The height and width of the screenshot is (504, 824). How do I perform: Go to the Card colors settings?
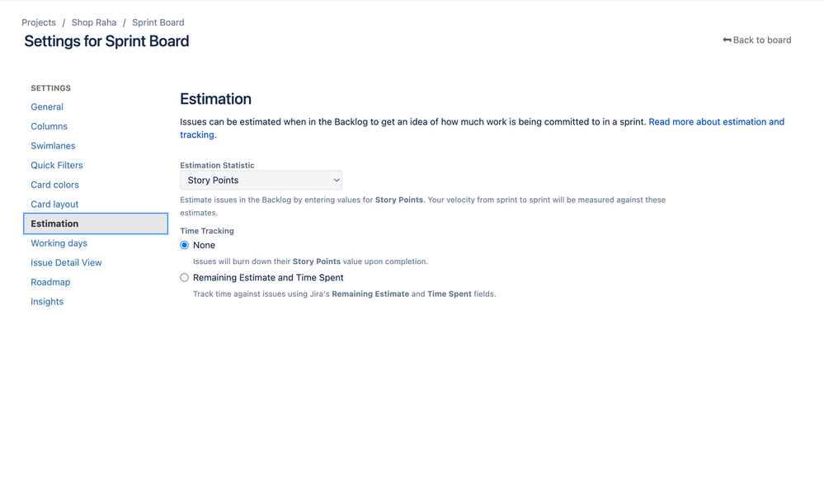click(54, 185)
